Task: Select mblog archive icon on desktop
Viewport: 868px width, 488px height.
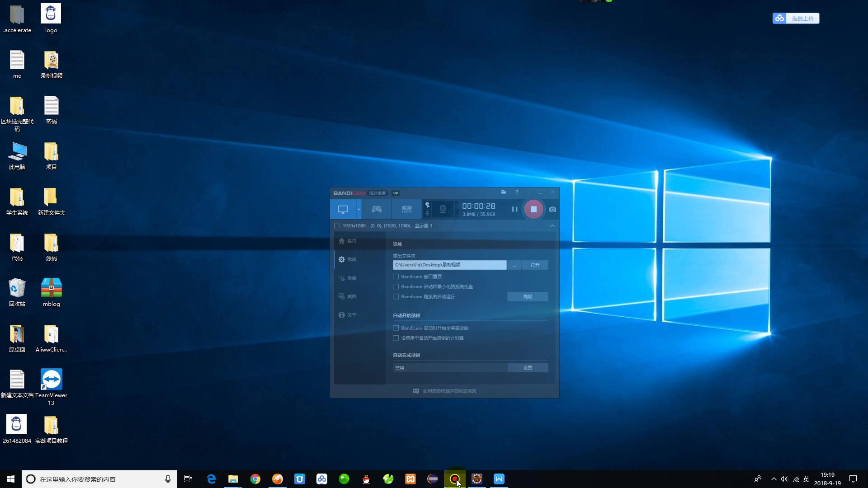Action: (51, 293)
